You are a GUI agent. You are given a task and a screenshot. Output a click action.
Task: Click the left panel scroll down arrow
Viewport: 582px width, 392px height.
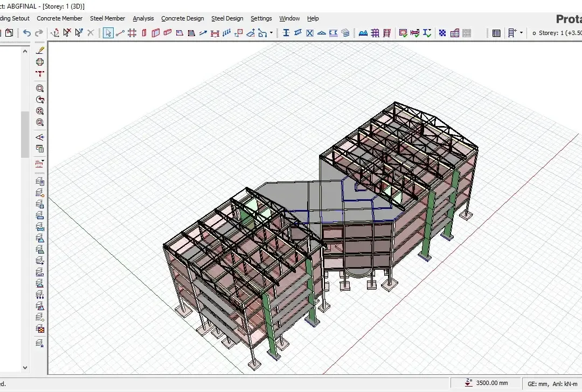[25, 368]
